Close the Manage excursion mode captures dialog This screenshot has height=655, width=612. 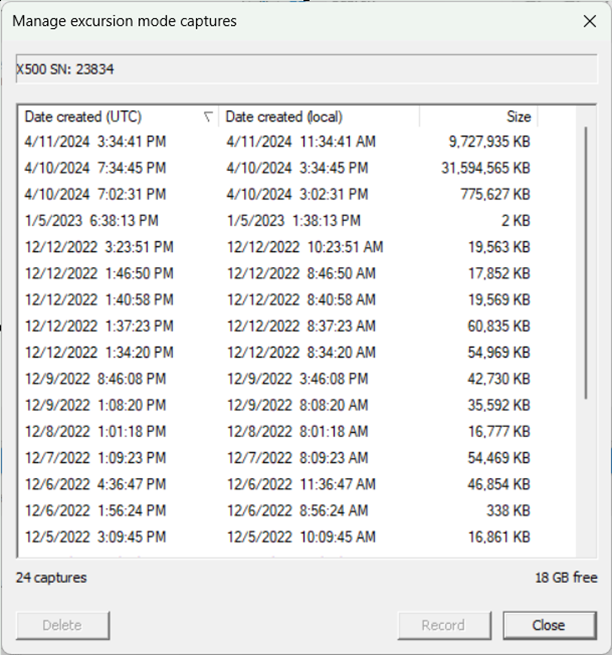click(589, 21)
